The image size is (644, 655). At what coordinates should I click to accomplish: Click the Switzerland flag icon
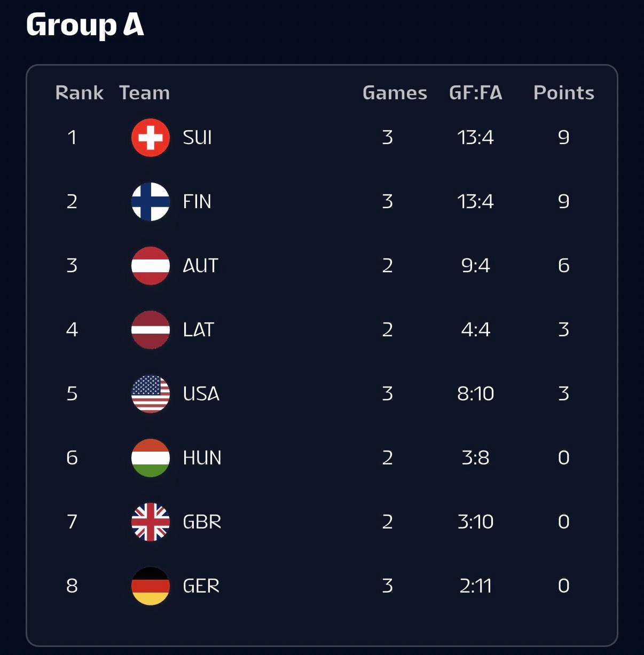pos(151,138)
